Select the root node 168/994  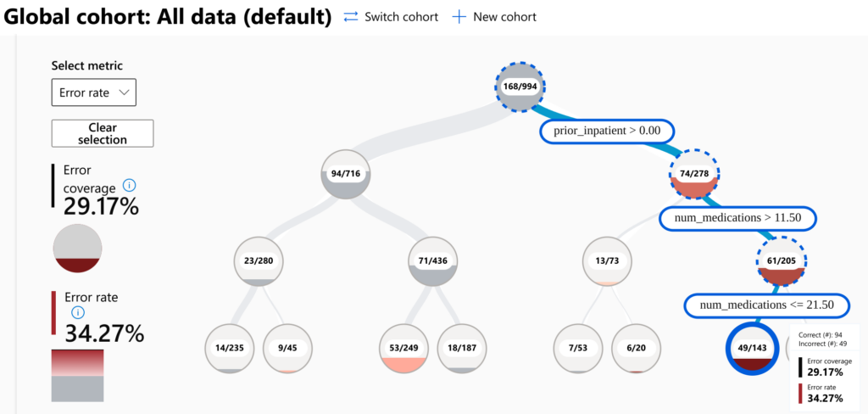click(520, 86)
